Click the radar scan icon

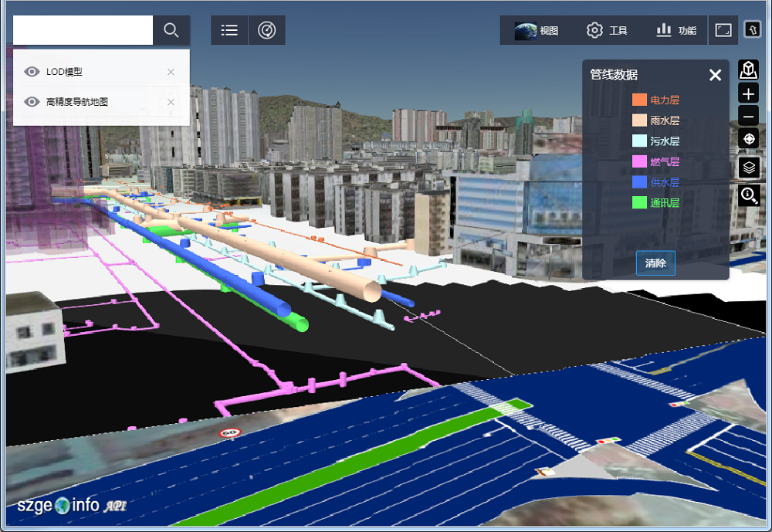(x=266, y=30)
